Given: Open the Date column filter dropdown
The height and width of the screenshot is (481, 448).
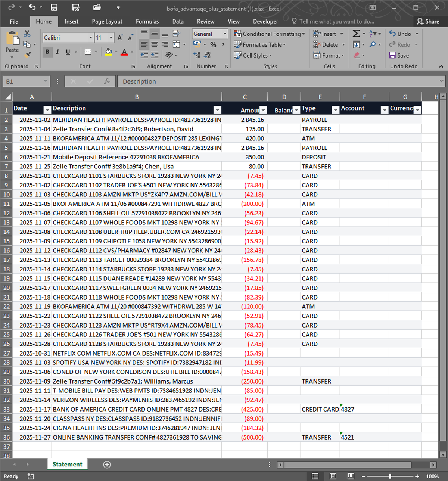Looking at the screenshot, I should coord(47,110).
